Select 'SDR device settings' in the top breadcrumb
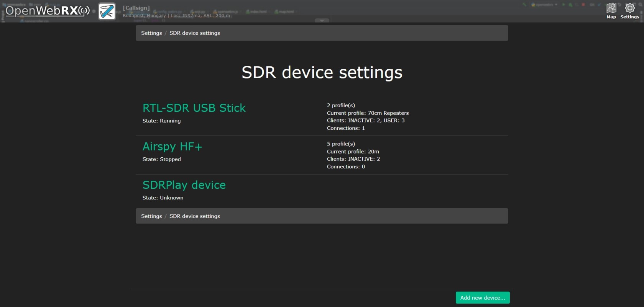Viewport: 644px width, 307px height. click(x=195, y=33)
